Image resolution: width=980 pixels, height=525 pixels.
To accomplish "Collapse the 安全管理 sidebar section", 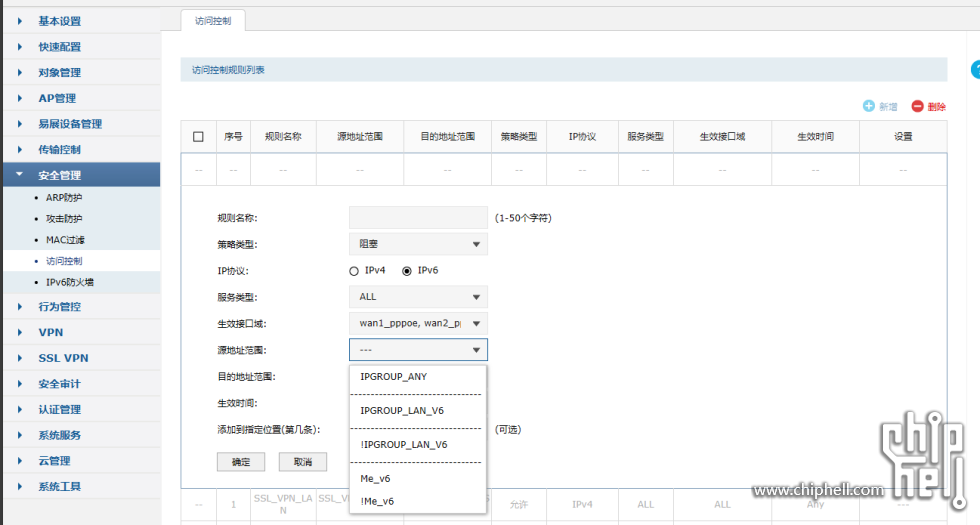I will 81,175.
